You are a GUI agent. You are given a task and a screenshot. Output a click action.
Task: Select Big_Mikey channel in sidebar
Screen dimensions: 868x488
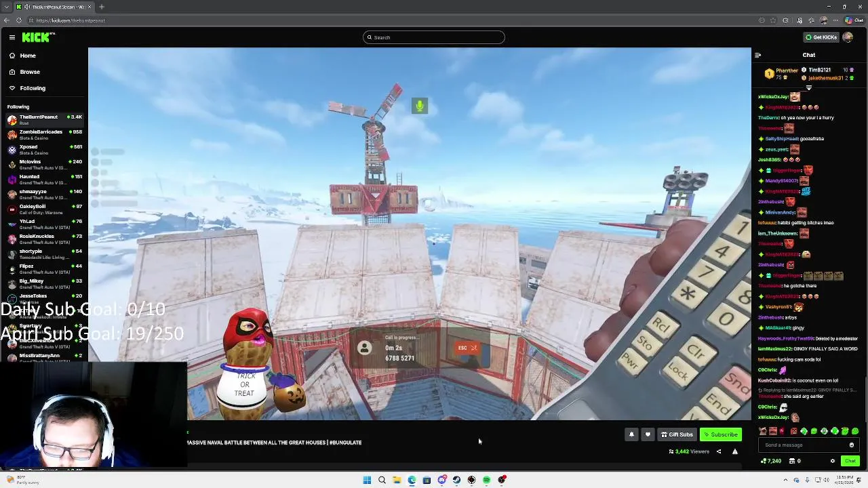point(44,283)
